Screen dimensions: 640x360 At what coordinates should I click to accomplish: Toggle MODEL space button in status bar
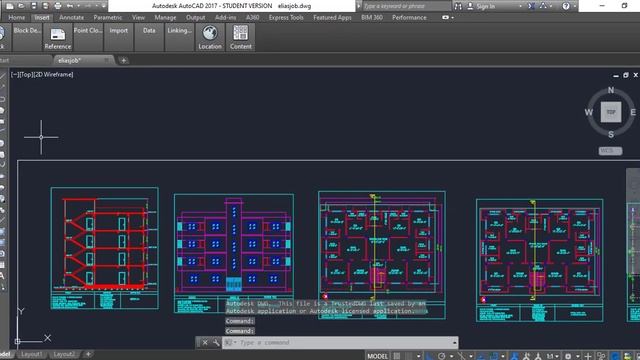pos(377,356)
